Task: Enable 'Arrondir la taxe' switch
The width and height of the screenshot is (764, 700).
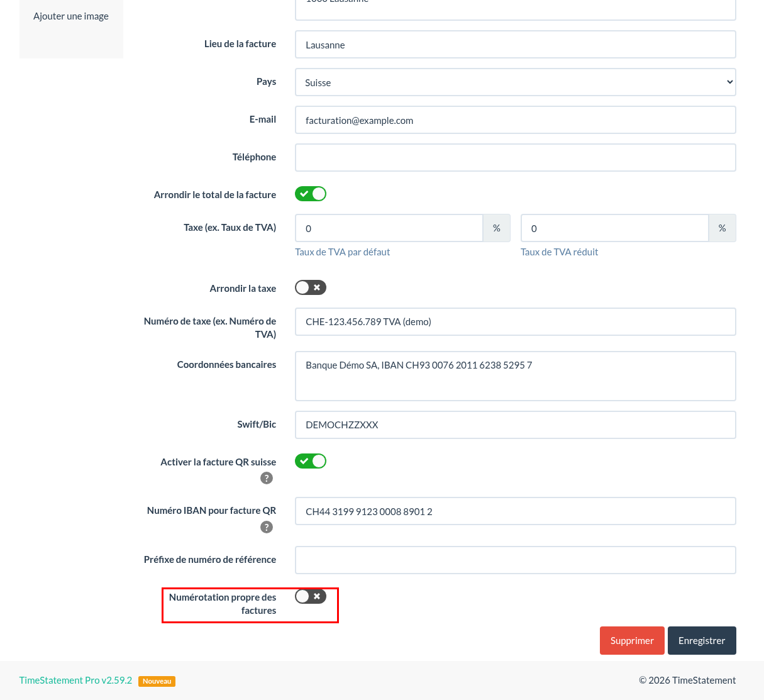Action: [311, 287]
